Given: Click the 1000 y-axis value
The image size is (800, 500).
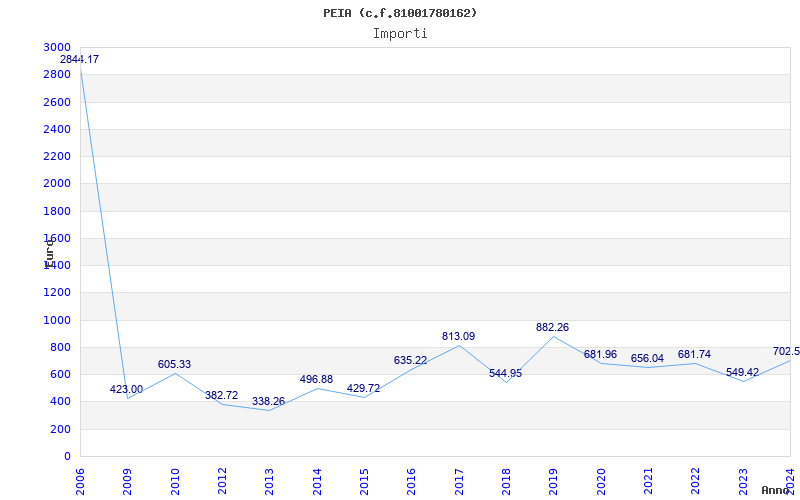Looking at the screenshot, I should pos(57,320).
